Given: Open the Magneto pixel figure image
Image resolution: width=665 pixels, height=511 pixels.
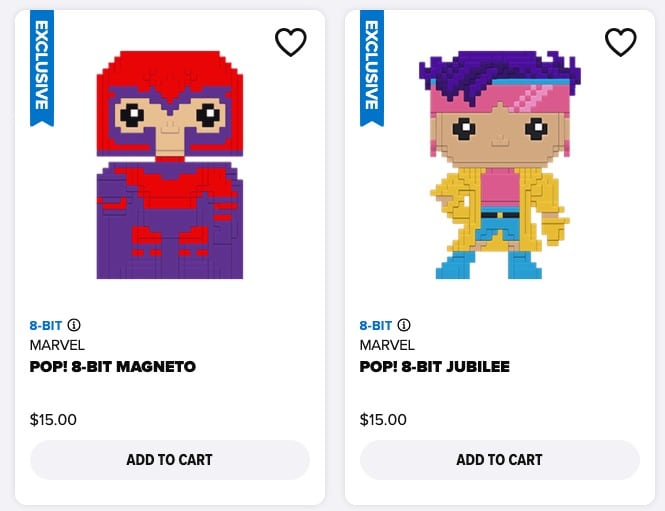Looking at the screenshot, I should pos(169,165).
